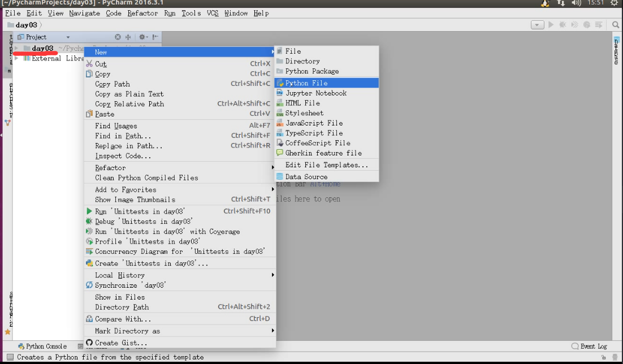
Task: Open the Refactor menu in menu bar
Action: (142, 13)
